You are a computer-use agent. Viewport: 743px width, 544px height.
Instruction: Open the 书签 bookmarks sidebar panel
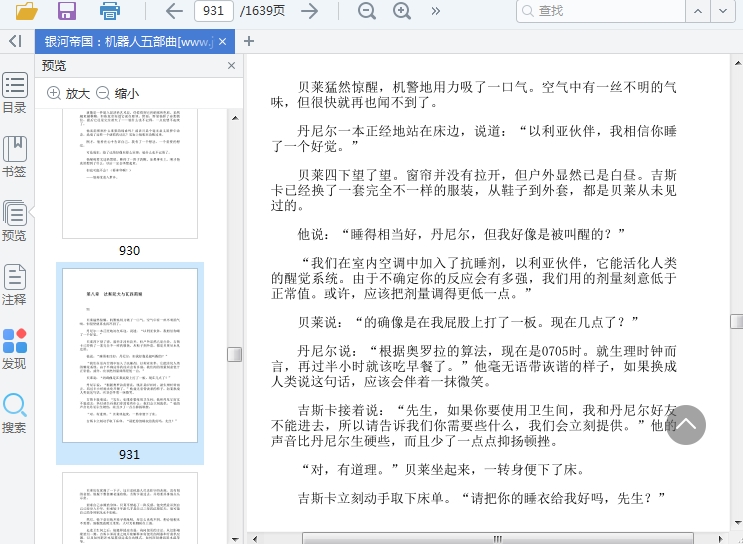pyautogui.click(x=14, y=157)
